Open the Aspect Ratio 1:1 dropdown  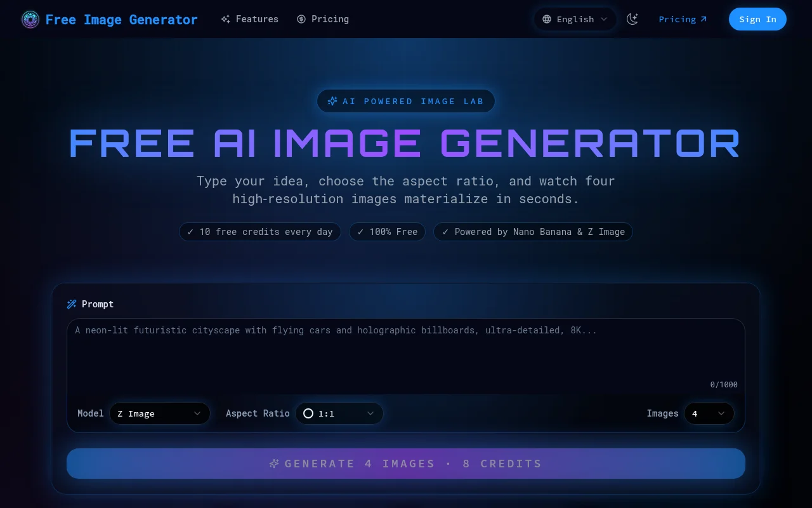pyautogui.click(x=339, y=413)
